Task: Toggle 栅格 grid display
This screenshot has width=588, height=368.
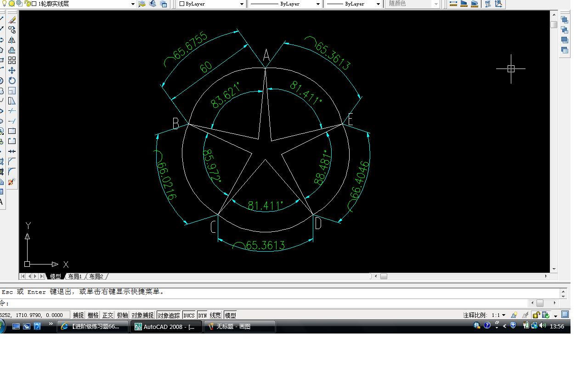Action: pos(93,315)
